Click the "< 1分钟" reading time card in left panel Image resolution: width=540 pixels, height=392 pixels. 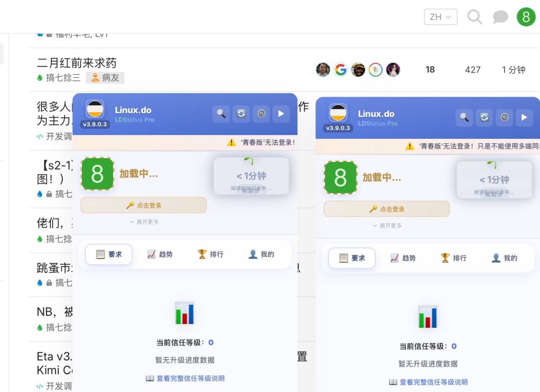[251, 176]
